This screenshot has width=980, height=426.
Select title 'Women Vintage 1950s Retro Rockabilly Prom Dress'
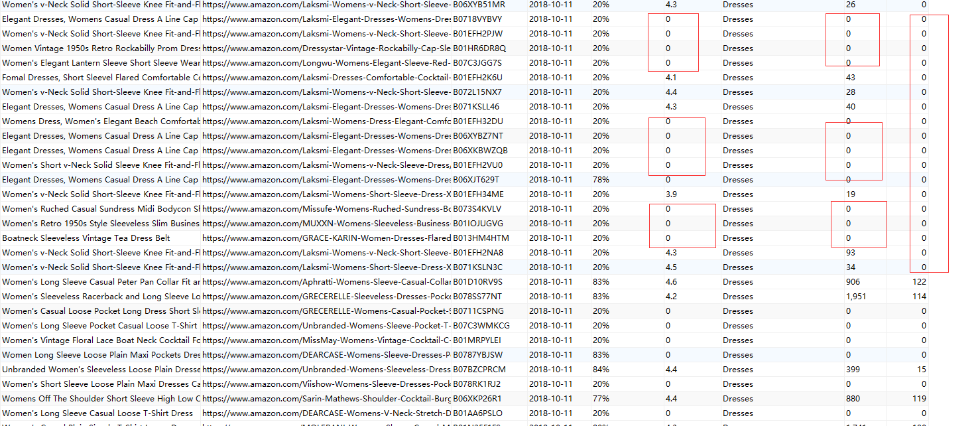click(x=101, y=48)
